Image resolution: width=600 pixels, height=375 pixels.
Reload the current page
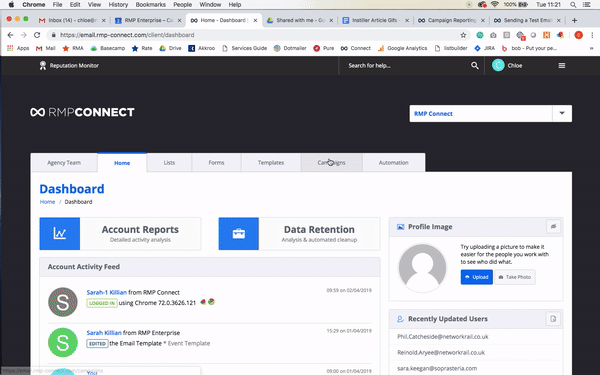(x=37, y=35)
